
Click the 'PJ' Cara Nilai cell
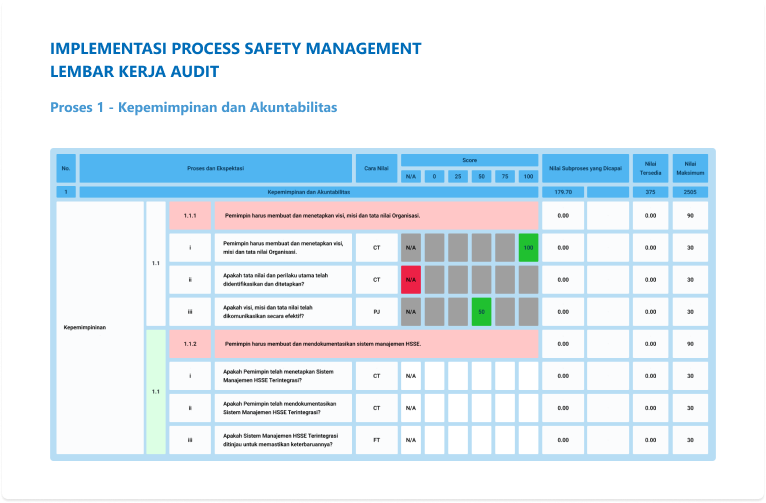[x=376, y=312]
